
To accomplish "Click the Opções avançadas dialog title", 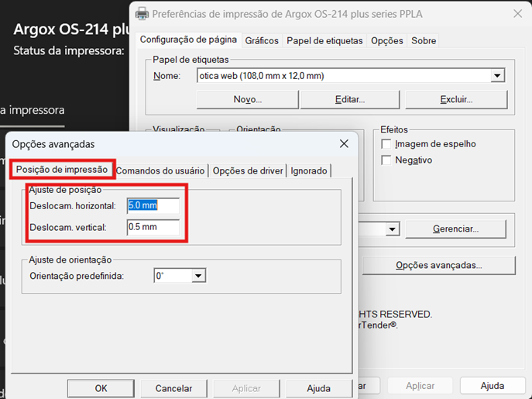I will pos(53,144).
